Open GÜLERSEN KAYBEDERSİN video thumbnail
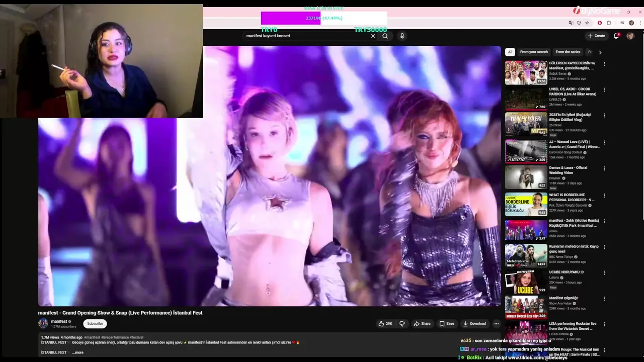 click(526, 73)
